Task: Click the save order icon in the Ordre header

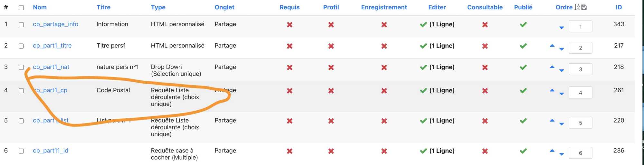Action: [584, 7]
